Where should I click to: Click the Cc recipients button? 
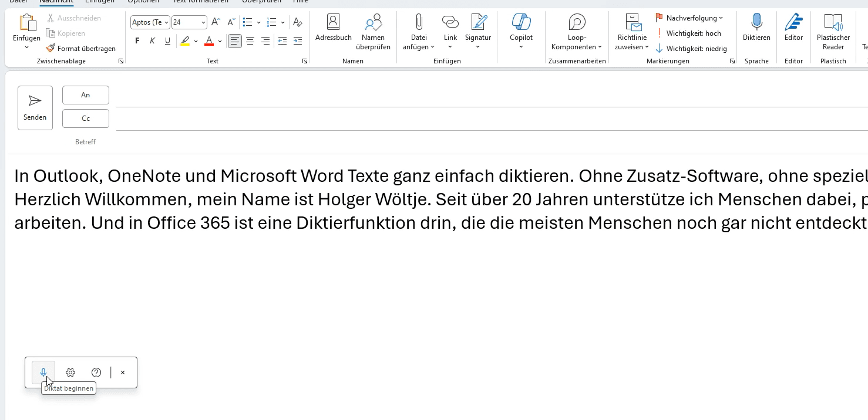coord(86,118)
